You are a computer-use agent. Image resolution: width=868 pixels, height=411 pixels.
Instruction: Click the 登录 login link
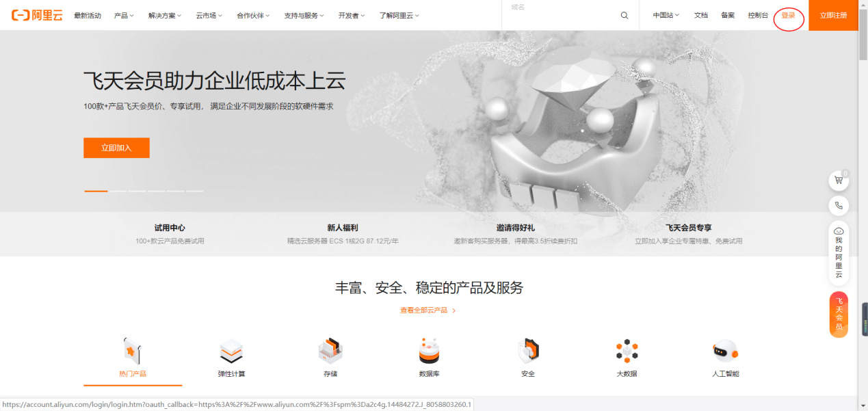coord(789,15)
